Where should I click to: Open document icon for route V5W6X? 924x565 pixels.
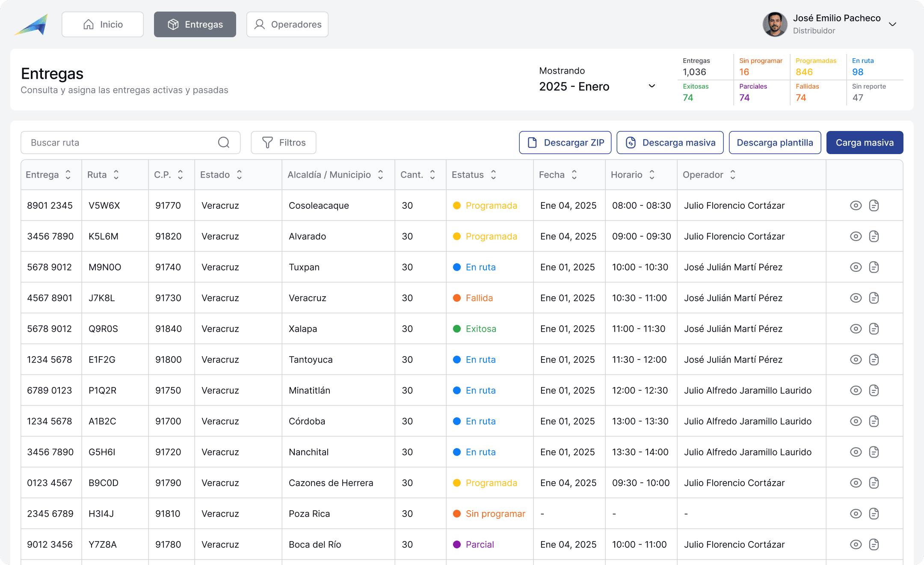874,205
